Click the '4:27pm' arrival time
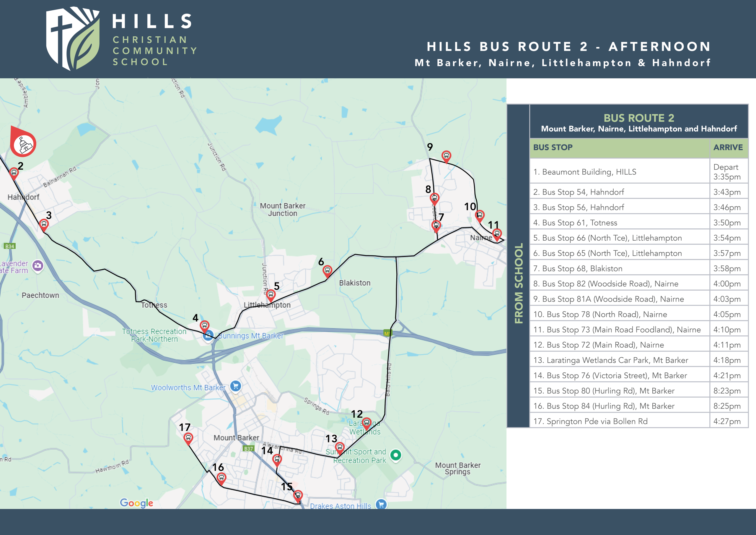 727,421
